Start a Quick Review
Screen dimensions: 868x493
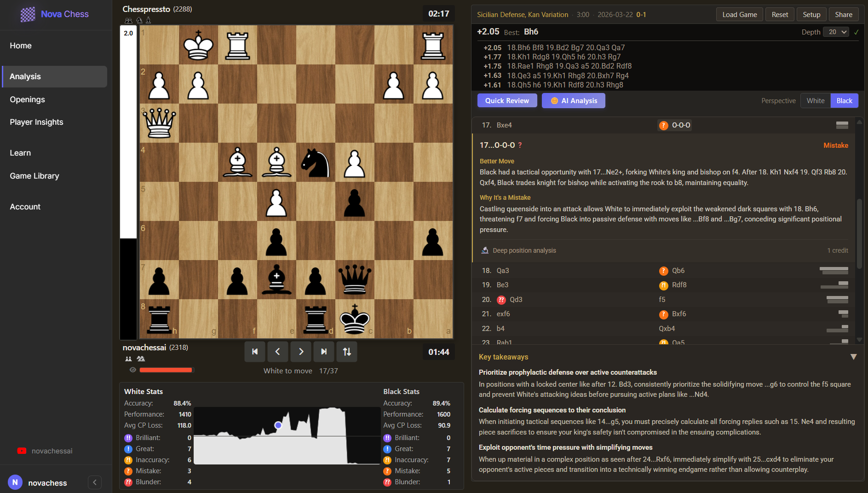coord(507,100)
